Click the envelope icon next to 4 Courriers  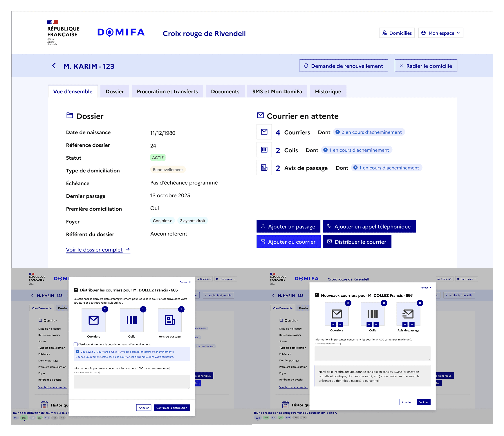[x=264, y=132]
